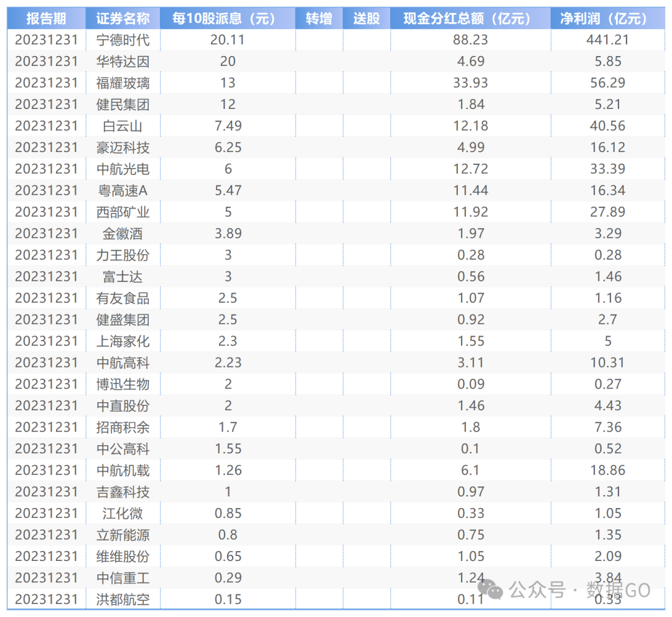The width and height of the screenshot is (672, 617).
Task: Select the 健民集团 name cell
Action: pyautogui.click(x=123, y=104)
